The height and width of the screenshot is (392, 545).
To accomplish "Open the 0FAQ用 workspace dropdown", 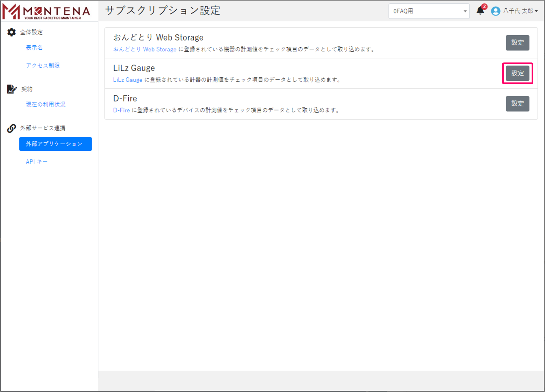I will click(x=428, y=11).
